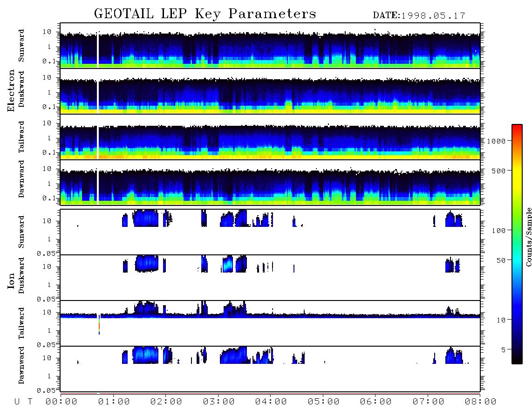532x410 pixels.
Task: Select the "DATE:1998.05.17" label
Action: 419,15
